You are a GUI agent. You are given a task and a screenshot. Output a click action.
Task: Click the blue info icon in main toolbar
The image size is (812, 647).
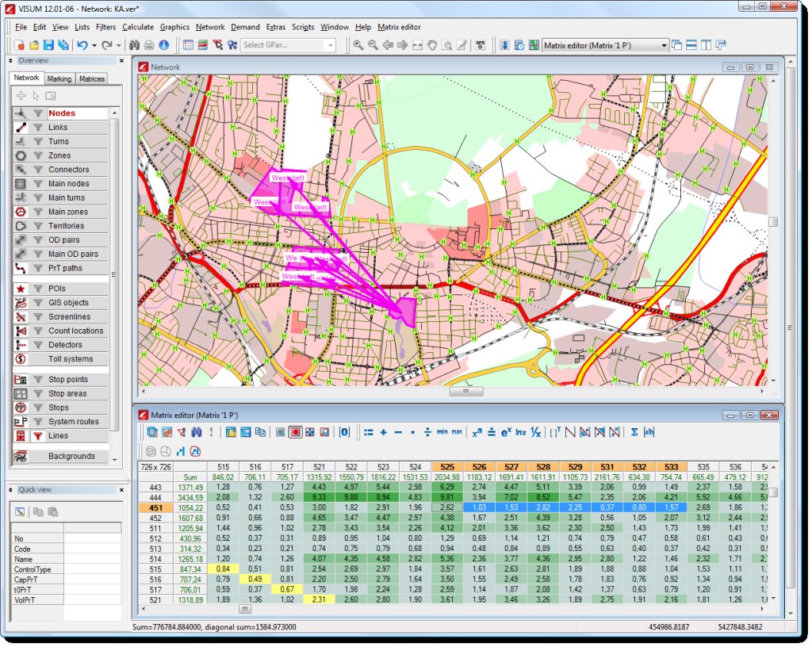[163, 45]
